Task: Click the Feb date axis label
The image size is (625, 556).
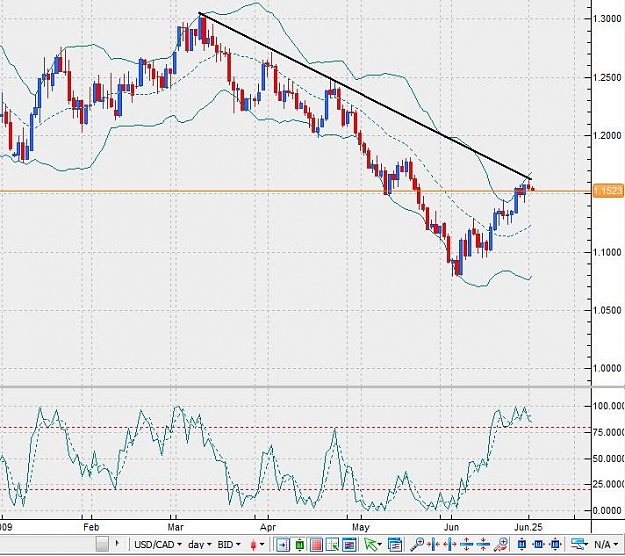Action: coord(91,527)
